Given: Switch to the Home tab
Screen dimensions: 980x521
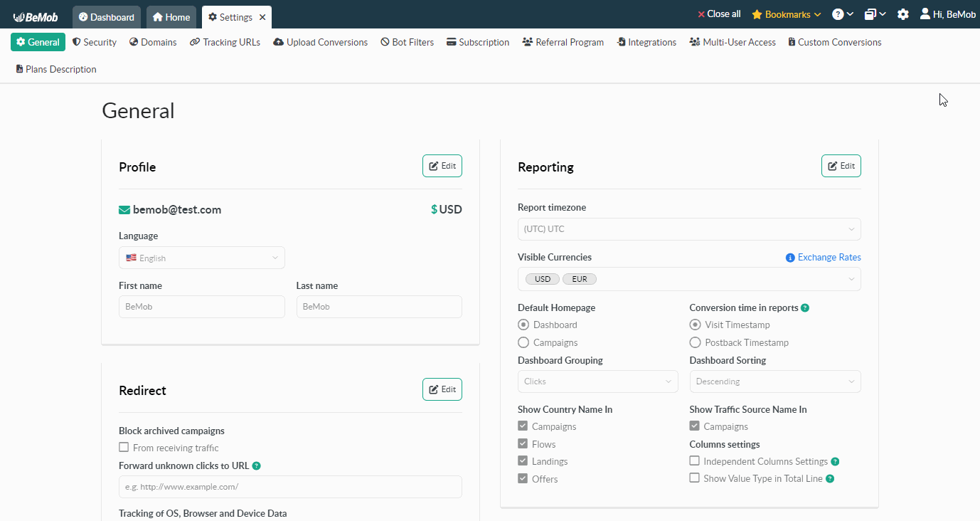Looking at the screenshot, I should (171, 17).
